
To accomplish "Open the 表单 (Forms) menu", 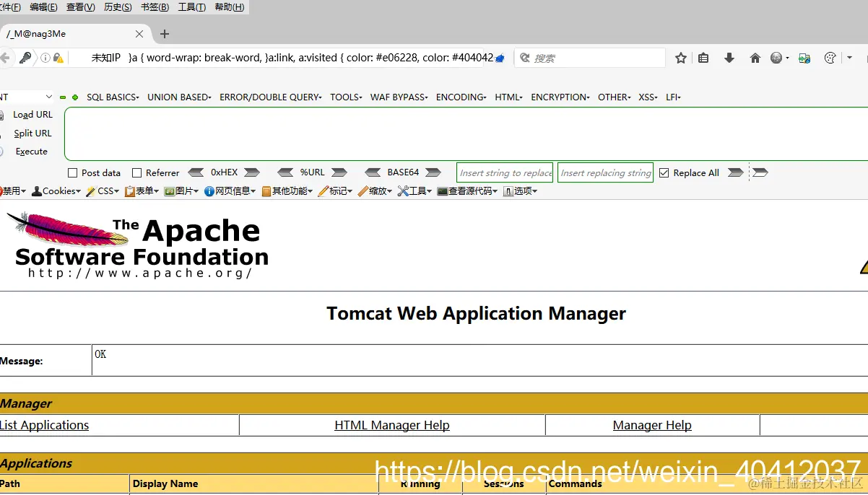I will (x=142, y=191).
